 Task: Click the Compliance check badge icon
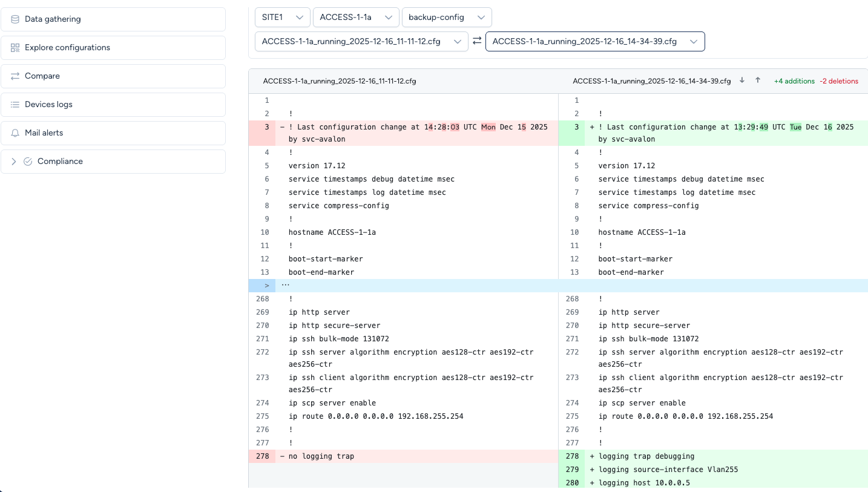click(x=28, y=162)
